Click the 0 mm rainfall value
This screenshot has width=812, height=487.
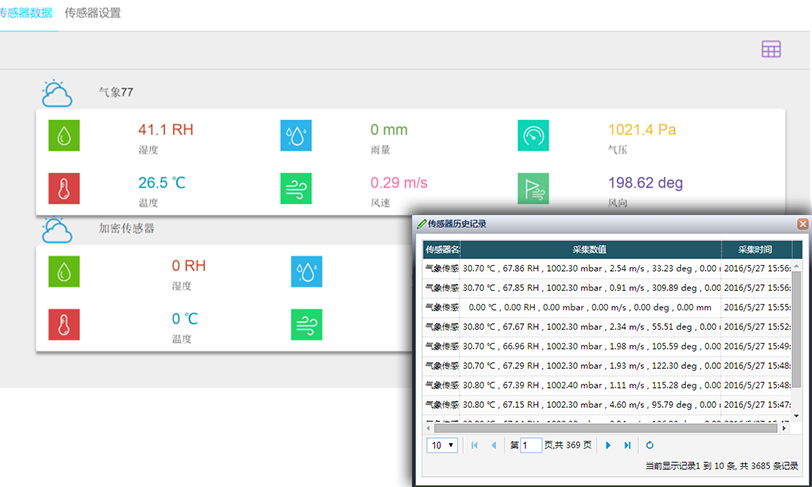pyautogui.click(x=389, y=130)
